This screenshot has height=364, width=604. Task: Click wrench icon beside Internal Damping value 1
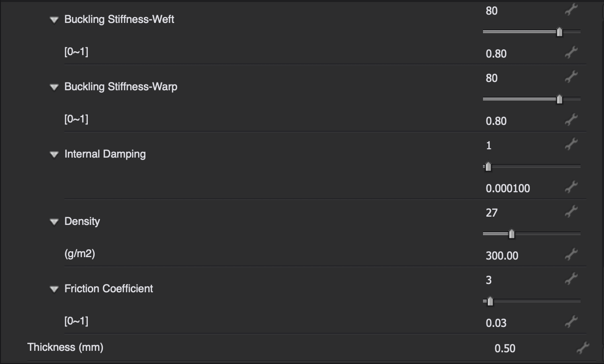point(571,144)
